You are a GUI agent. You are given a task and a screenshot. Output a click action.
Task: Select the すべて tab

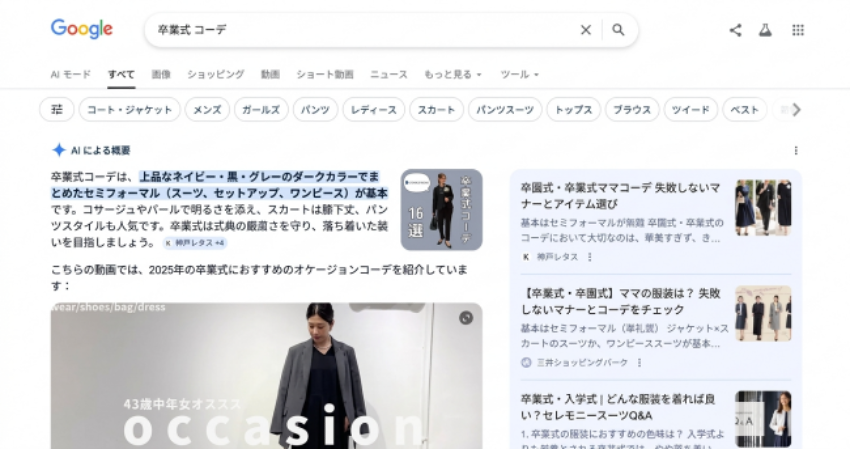(x=121, y=74)
